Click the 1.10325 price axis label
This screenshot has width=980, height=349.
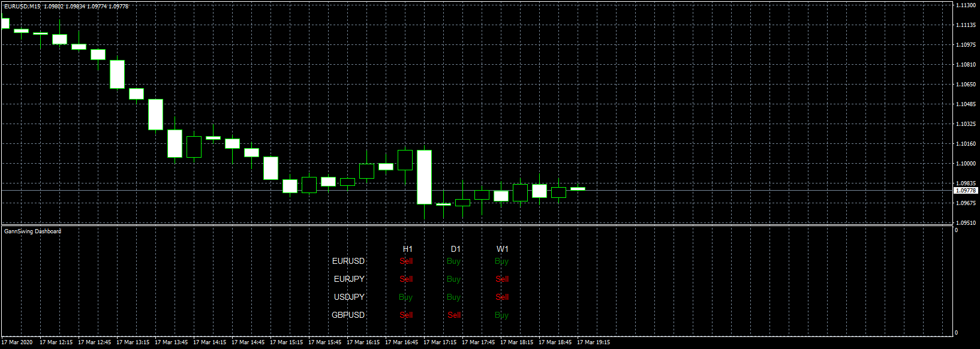click(x=965, y=124)
